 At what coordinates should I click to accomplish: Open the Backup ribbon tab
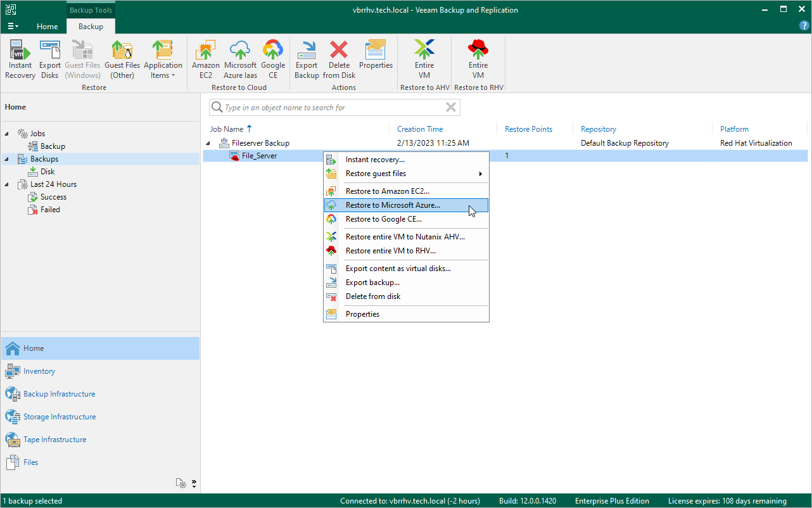91,27
